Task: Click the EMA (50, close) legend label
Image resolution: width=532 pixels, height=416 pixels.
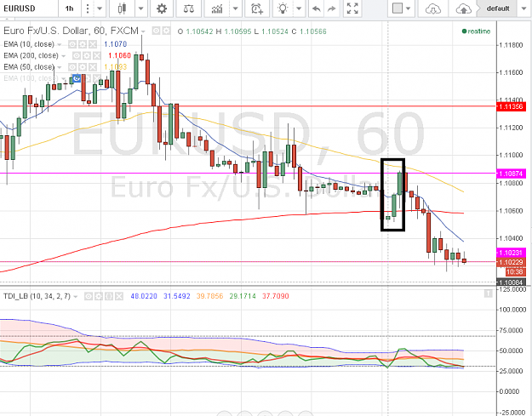Action: point(29,67)
